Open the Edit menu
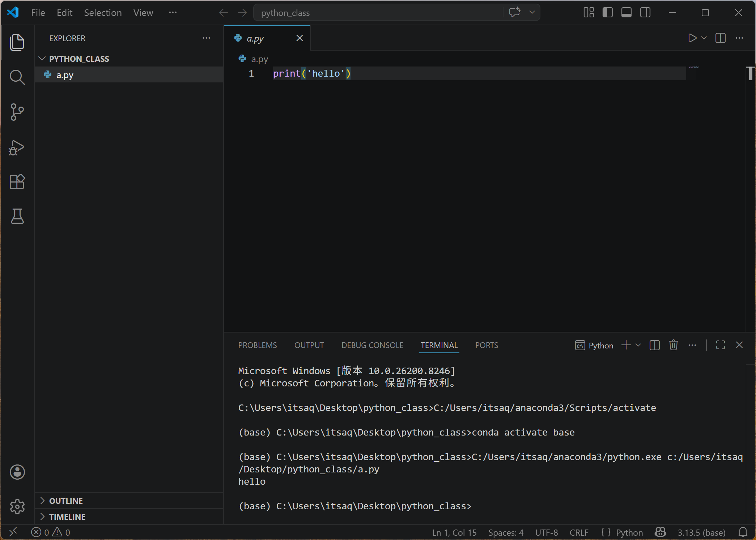 pyautogui.click(x=65, y=13)
